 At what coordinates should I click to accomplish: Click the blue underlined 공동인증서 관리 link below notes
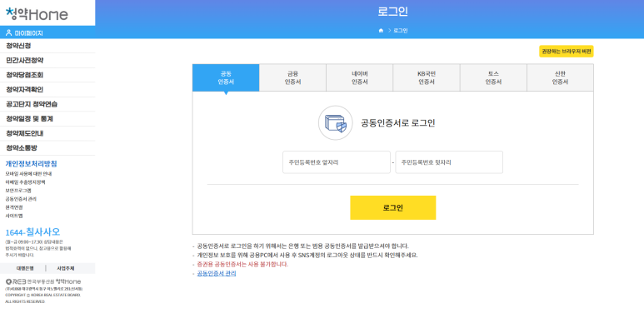point(217,273)
